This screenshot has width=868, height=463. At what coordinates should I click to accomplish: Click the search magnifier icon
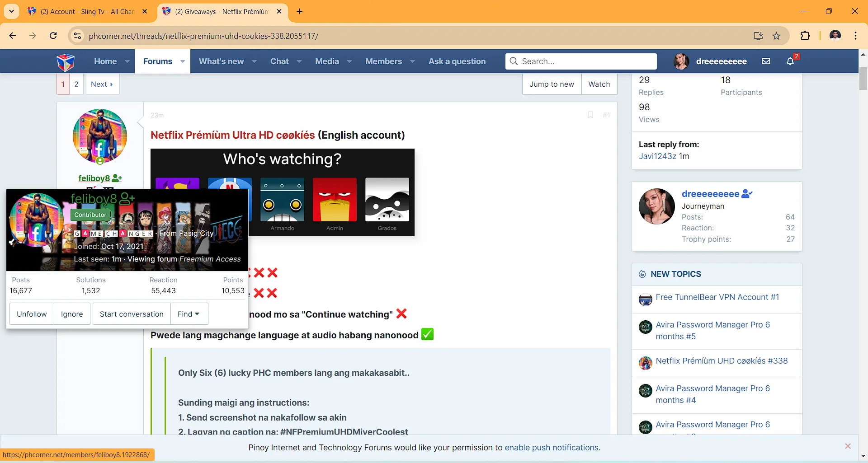[514, 61]
